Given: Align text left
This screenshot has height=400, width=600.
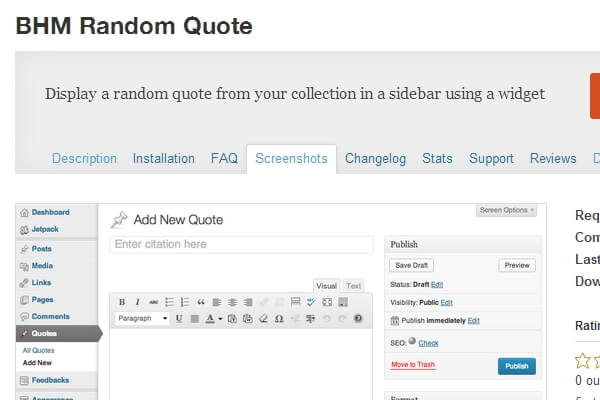Looking at the screenshot, I should [x=217, y=302].
